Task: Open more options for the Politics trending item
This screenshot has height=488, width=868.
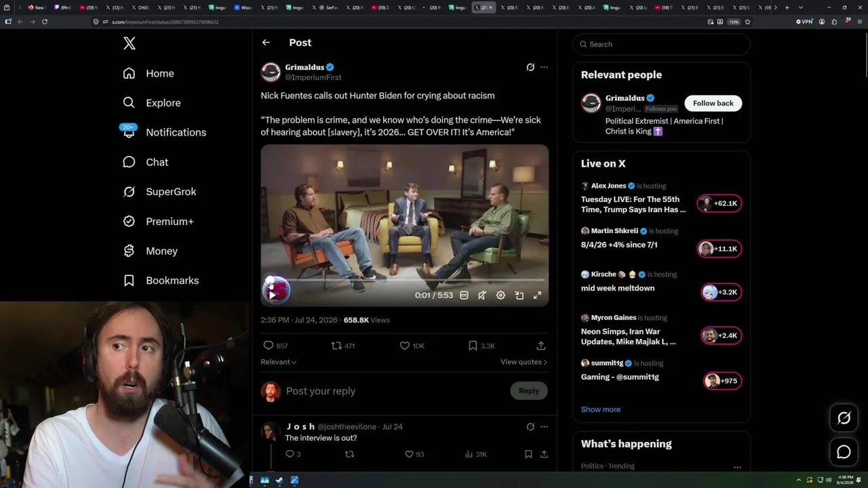Action: [x=737, y=467]
